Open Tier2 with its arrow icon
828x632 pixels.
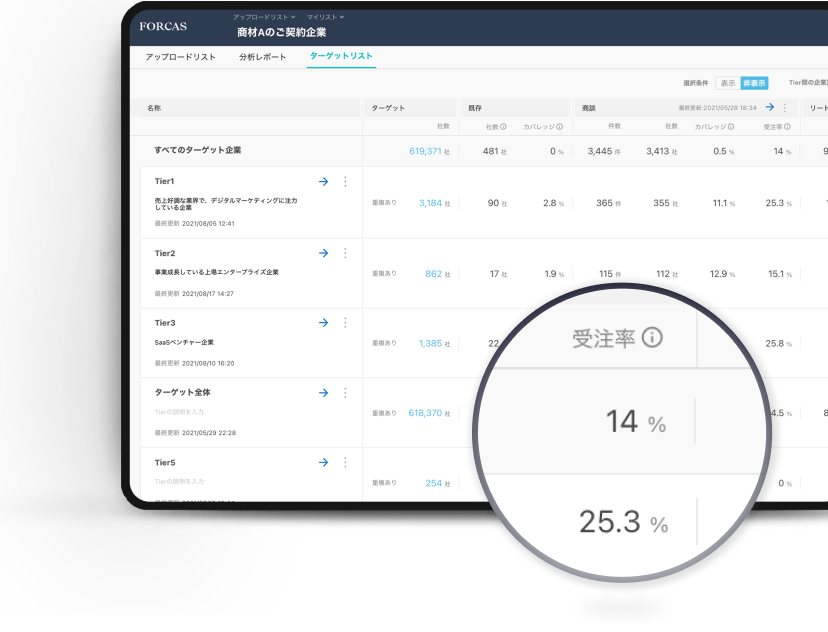pos(324,253)
